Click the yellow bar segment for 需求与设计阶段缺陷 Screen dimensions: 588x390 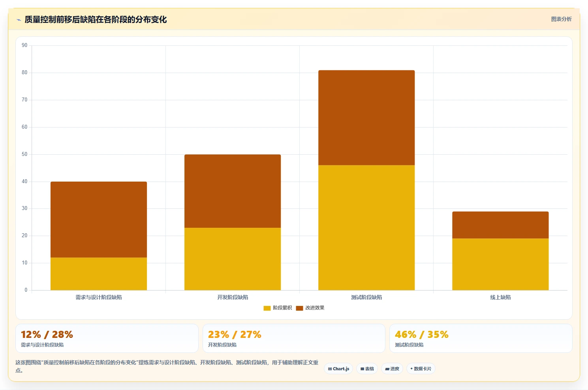99,274
